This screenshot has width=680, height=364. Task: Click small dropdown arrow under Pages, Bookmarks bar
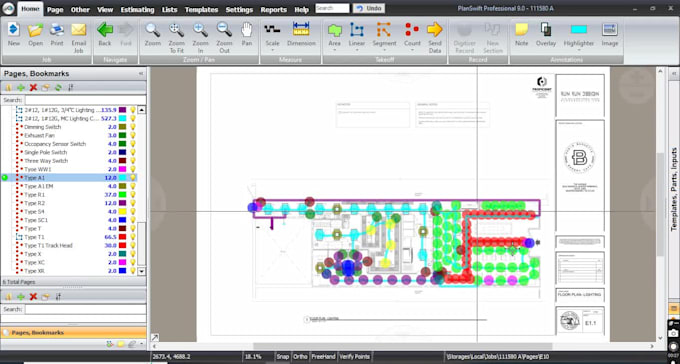[141, 344]
